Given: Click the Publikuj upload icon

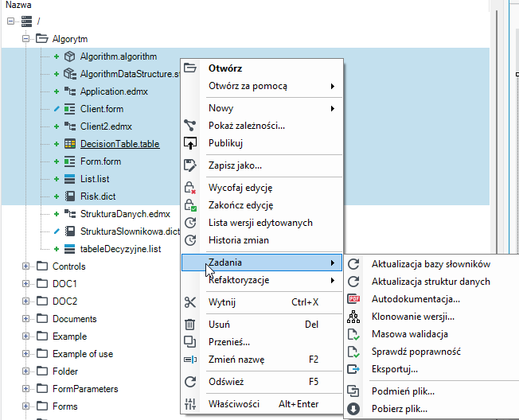Looking at the screenshot, I should (x=190, y=143).
